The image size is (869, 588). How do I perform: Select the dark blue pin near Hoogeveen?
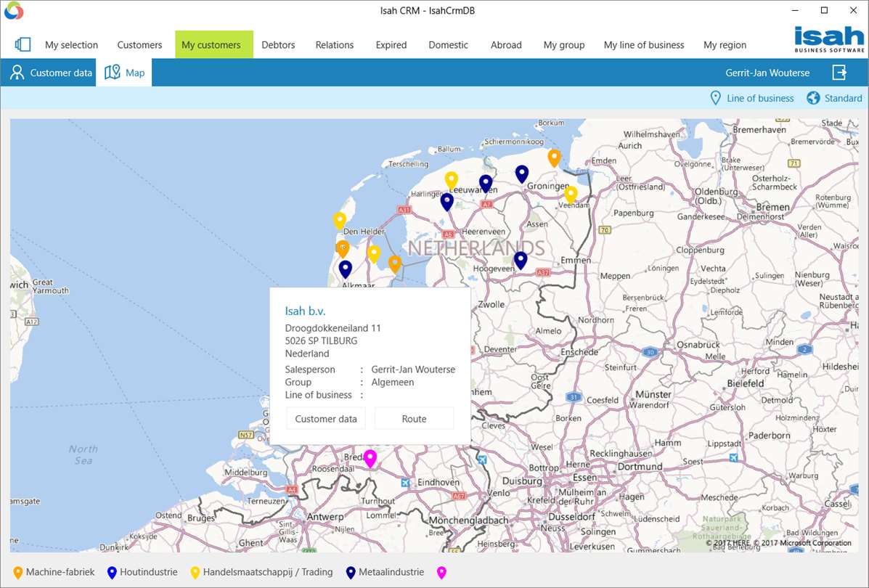tap(521, 260)
